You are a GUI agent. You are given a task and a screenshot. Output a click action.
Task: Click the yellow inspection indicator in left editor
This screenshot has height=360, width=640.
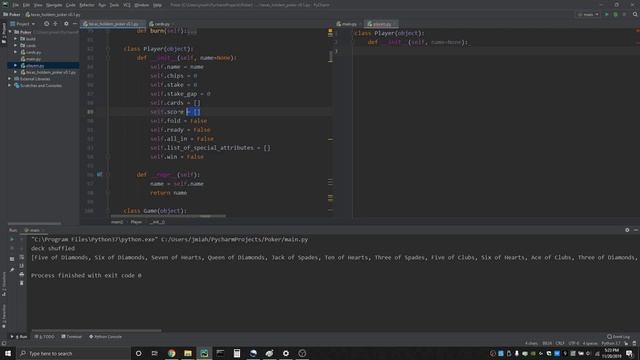click(330, 31)
